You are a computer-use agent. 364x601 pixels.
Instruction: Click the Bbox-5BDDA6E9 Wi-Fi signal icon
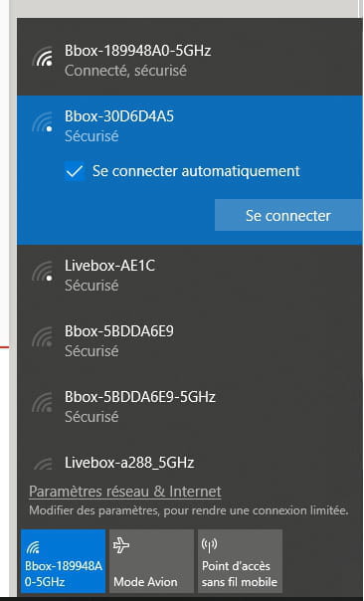[x=43, y=337]
